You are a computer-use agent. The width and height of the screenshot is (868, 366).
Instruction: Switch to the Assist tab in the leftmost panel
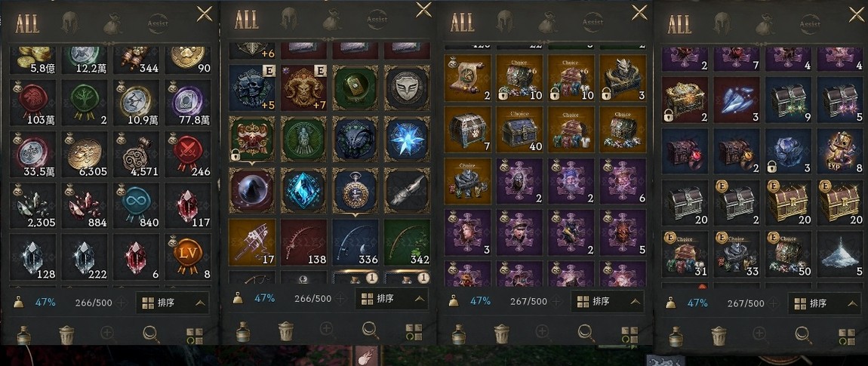click(158, 23)
